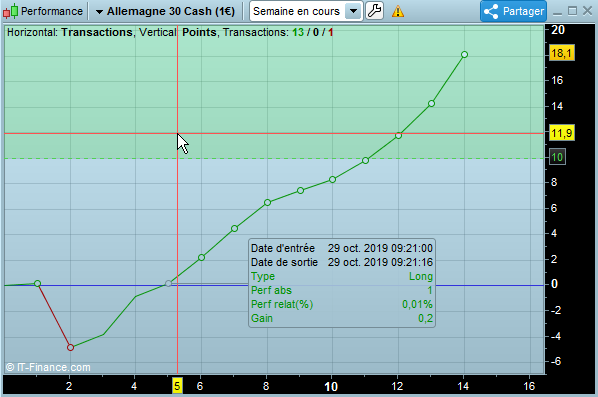Click the -6 label on the vertical axis

pos(556,361)
